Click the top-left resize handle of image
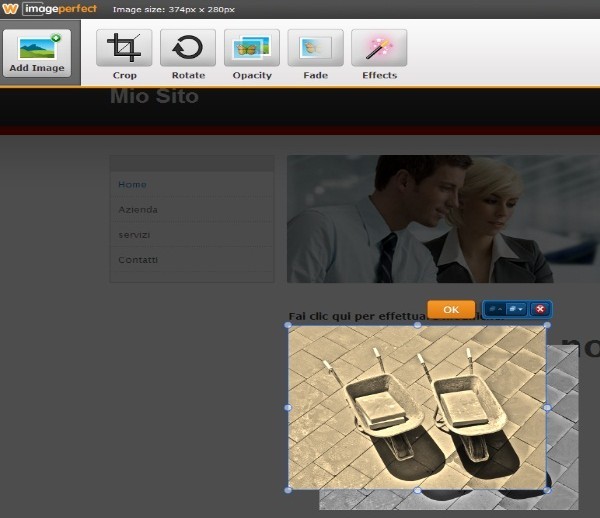600x518 pixels. (289, 326)
